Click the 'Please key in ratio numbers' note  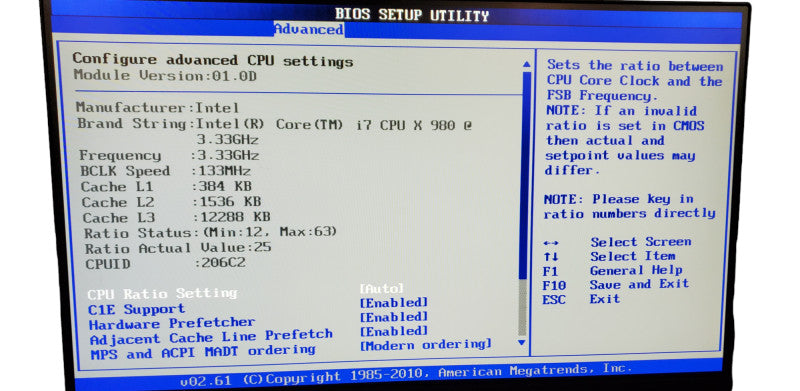coord(630,206)
